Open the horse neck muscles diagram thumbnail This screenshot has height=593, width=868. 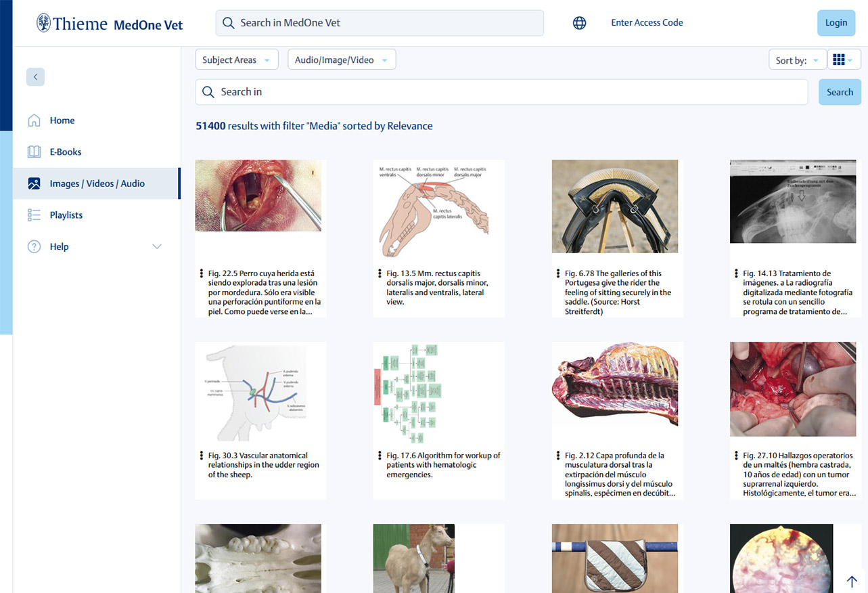(x=438, y=210)
